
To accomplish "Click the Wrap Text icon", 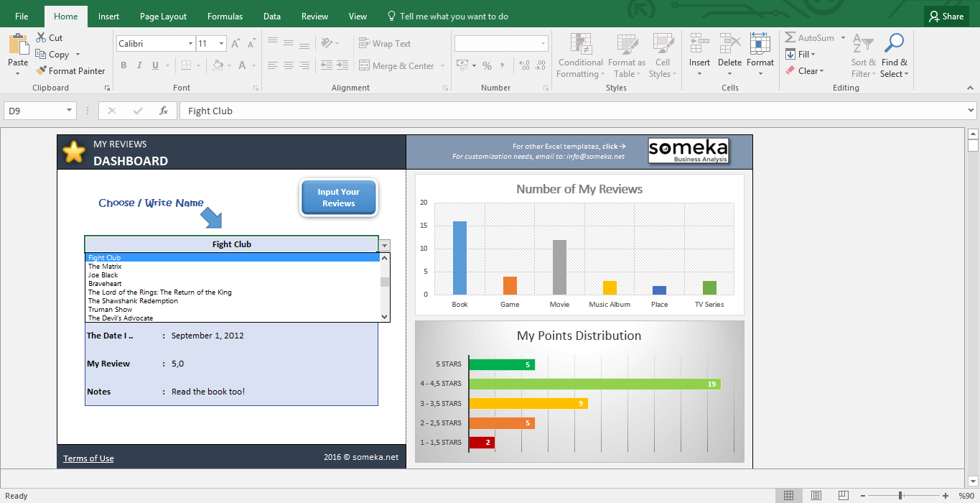I will (364, 44).
